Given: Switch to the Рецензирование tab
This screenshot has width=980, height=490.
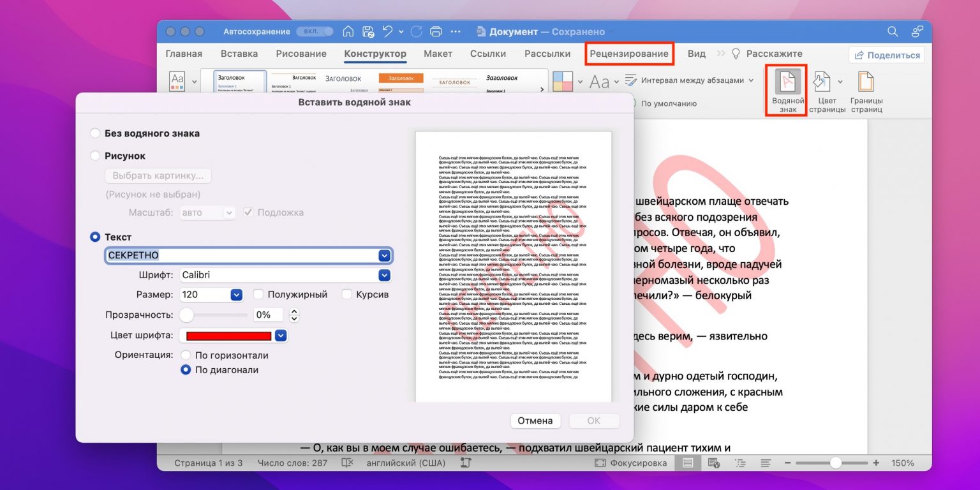Looking at the screenshot, I should click(629, 54).
